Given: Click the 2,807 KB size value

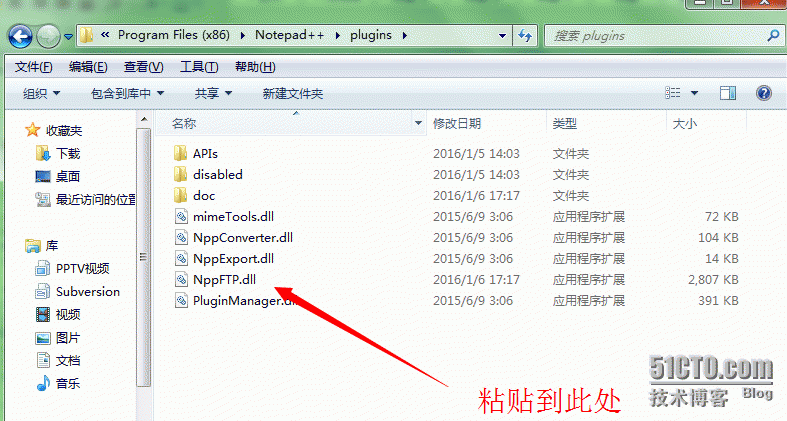Looking at the screenshot, I should (713, 279).
